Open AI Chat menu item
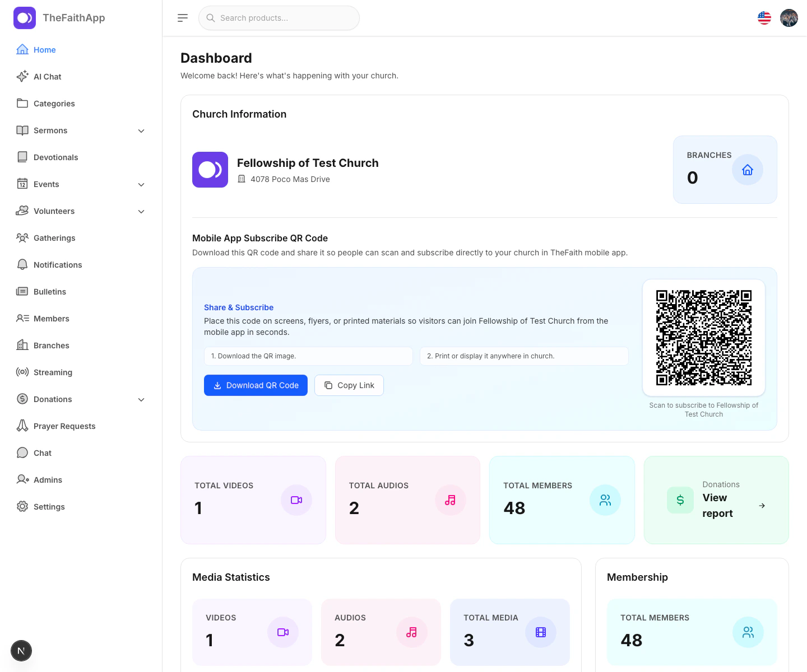 tap(81, 77)
